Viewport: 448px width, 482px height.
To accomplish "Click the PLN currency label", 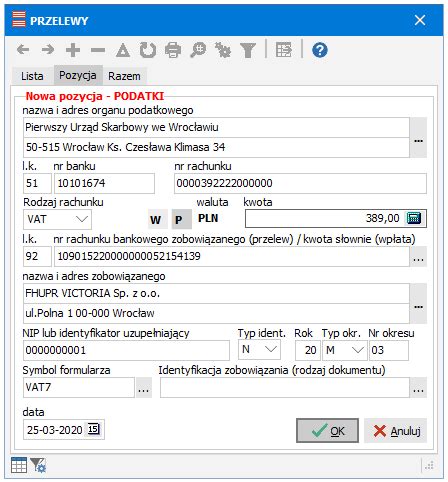I will [208, 218].
